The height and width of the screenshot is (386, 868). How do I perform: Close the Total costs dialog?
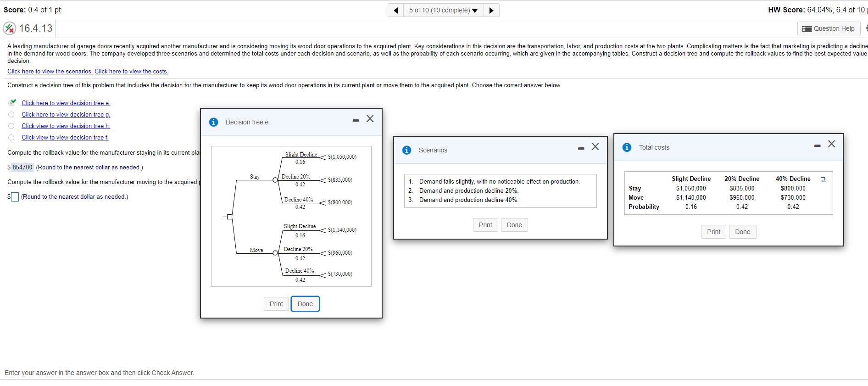832,144
